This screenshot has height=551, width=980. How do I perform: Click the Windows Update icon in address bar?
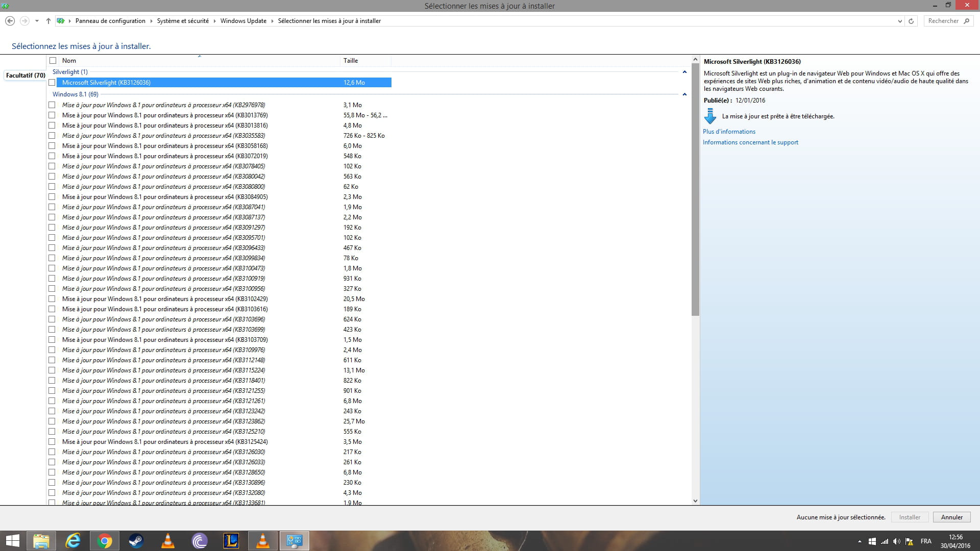coord(61,21)
